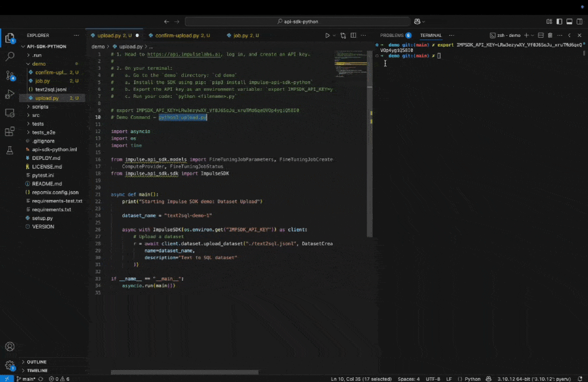Toggle the secondary side bar

(580, 21)
